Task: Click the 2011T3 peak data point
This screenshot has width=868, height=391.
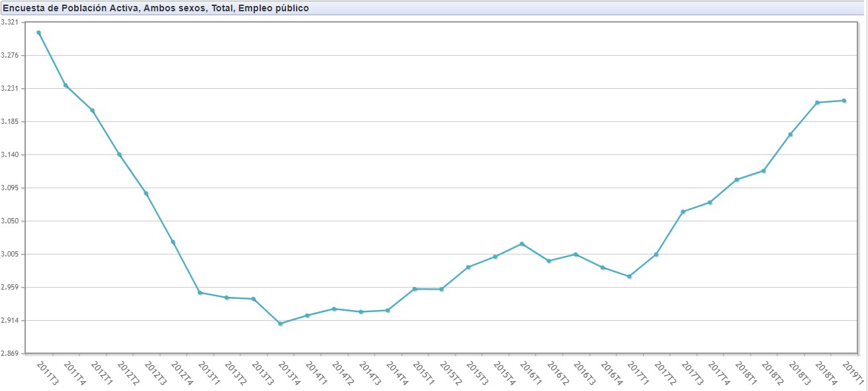Action: pos(38,32)
